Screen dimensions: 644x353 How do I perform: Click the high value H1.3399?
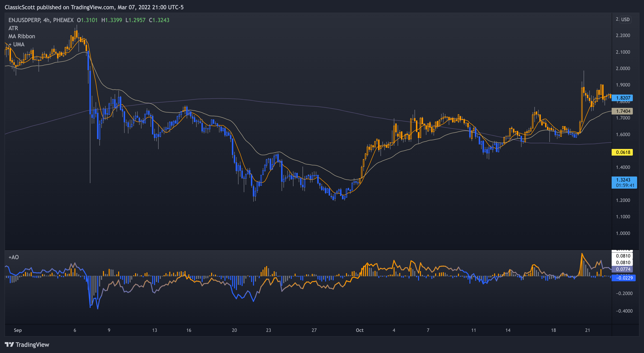click(x=112, y=20)
